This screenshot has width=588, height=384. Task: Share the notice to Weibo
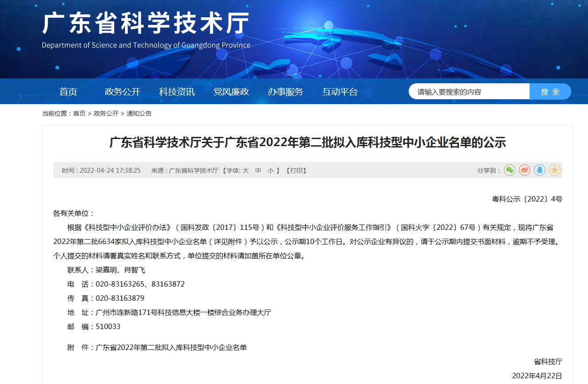525,170
